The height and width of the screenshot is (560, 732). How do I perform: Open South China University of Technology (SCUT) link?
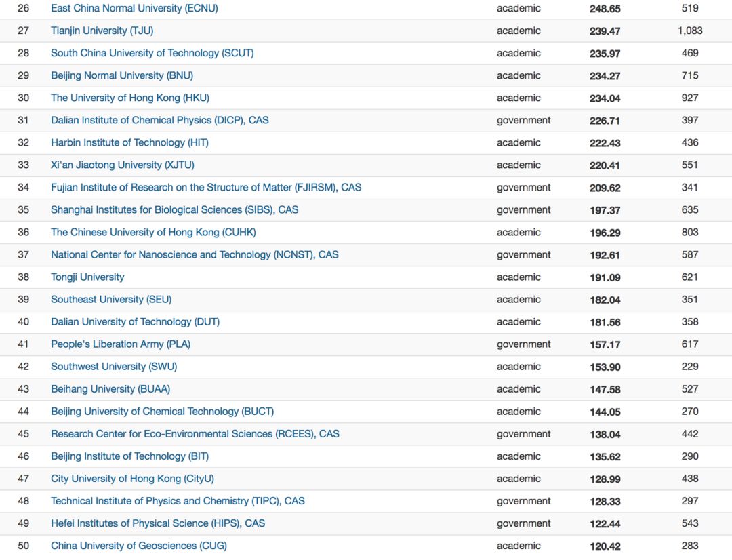tap(152, 54)
